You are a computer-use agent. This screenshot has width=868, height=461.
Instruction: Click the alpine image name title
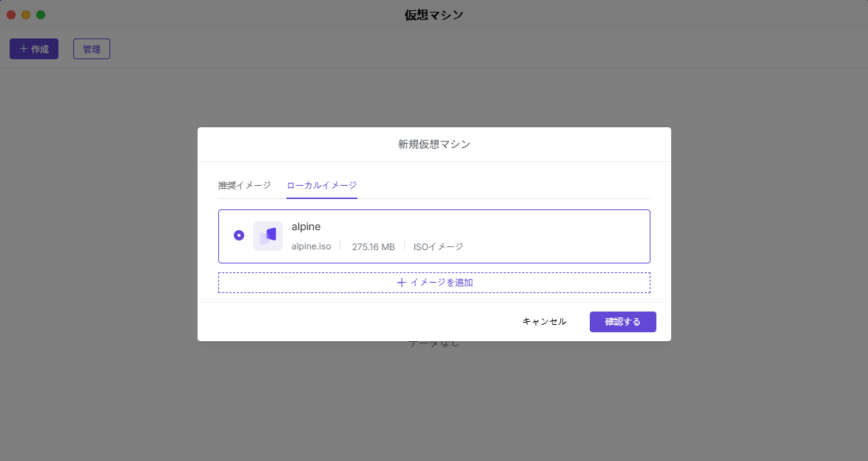pyautogui.click(x=306, y=226)
